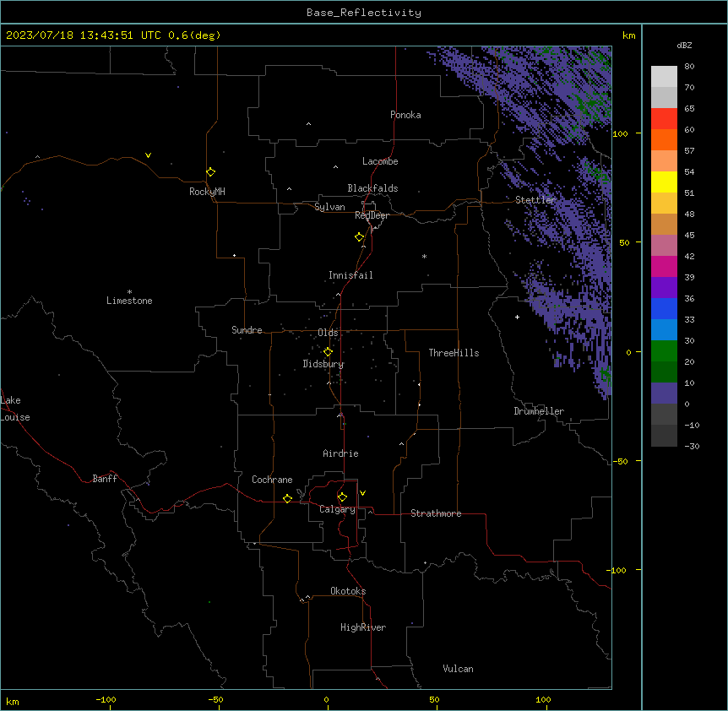This screenshot has height=711, width=728.
Task: Click the -100 tick on the bottom axis
Action: coord(106,699)
